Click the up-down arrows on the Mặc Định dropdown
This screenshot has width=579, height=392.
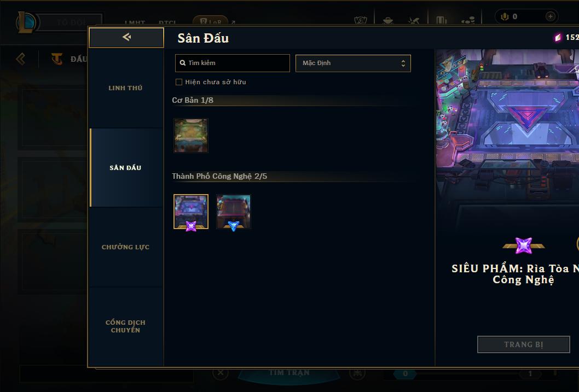tap(403, 63)
